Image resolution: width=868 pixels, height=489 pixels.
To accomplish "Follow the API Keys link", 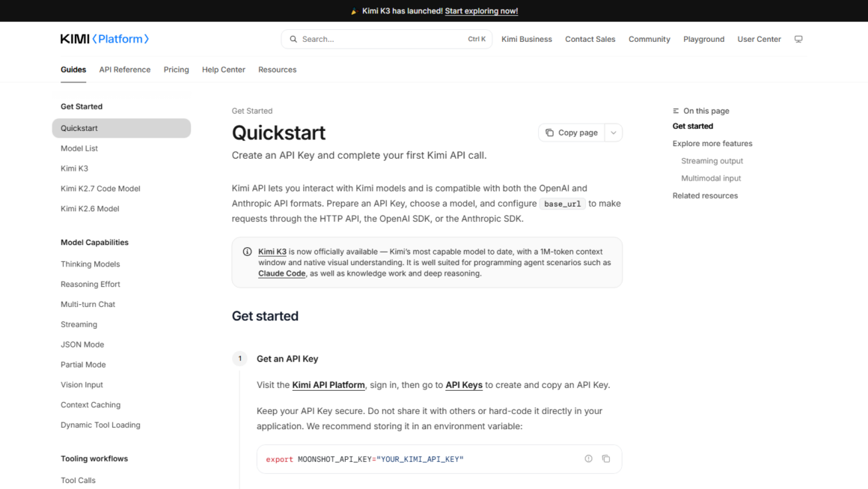I will tap(464, 385).
